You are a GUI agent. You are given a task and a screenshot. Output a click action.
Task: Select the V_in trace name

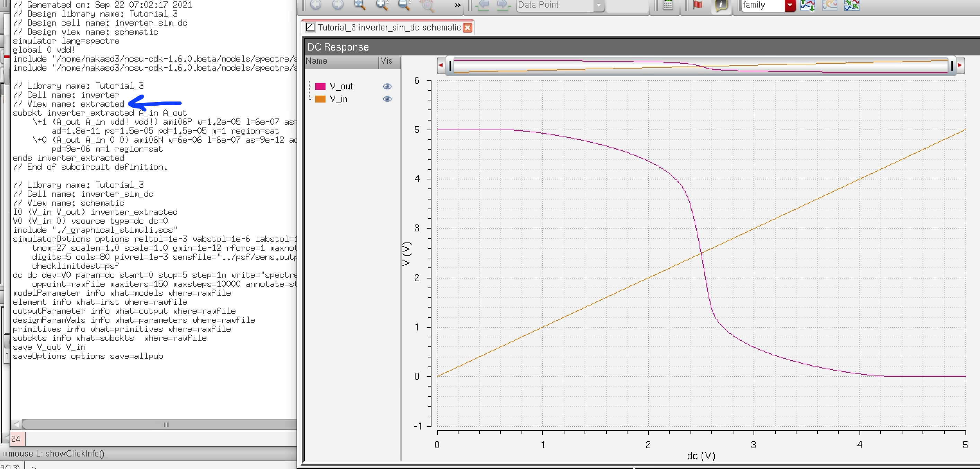click(339, 99)
